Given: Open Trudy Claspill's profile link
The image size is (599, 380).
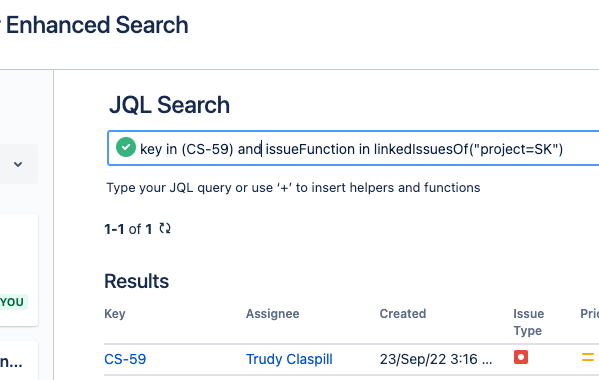Looking at the screenshot, I should coord(289,359).
